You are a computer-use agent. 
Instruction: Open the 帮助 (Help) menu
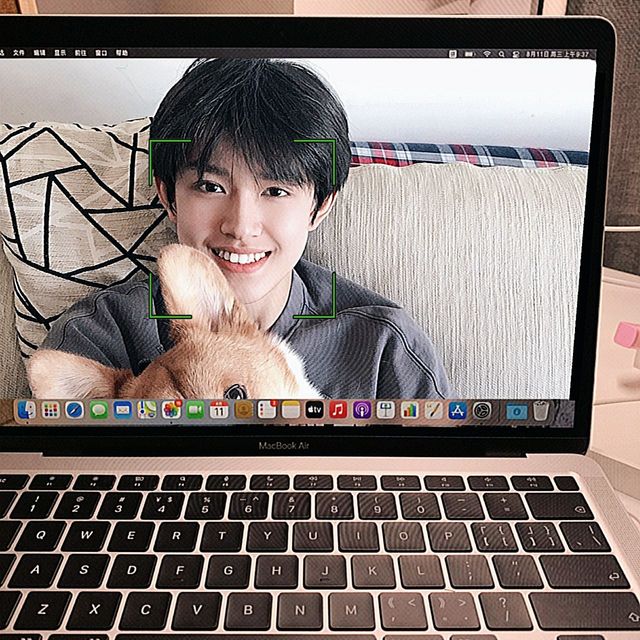[x=122, y=52]
